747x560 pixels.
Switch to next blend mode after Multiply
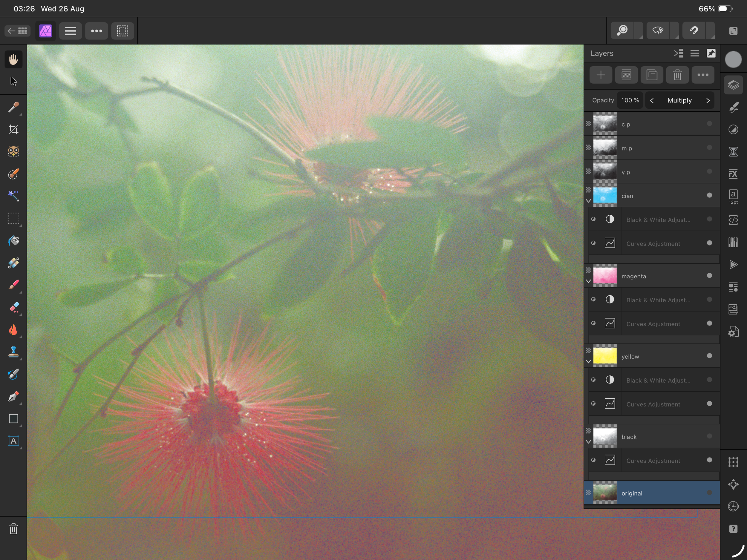pos(708,101)
